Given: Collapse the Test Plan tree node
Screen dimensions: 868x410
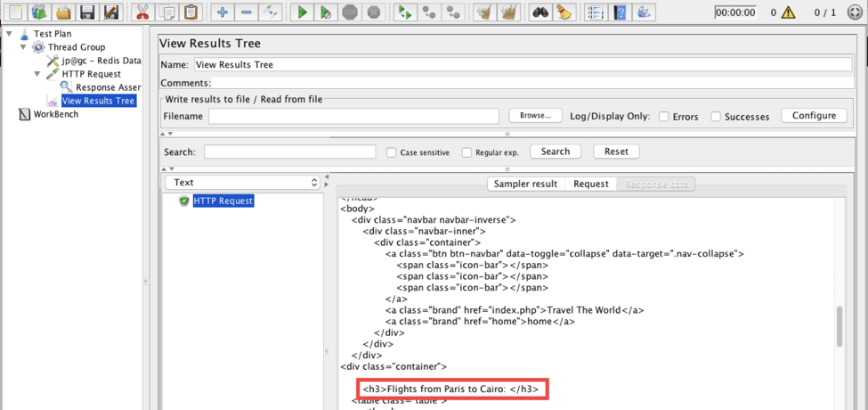Looking at the screenshot, I should tap(10, 34).
